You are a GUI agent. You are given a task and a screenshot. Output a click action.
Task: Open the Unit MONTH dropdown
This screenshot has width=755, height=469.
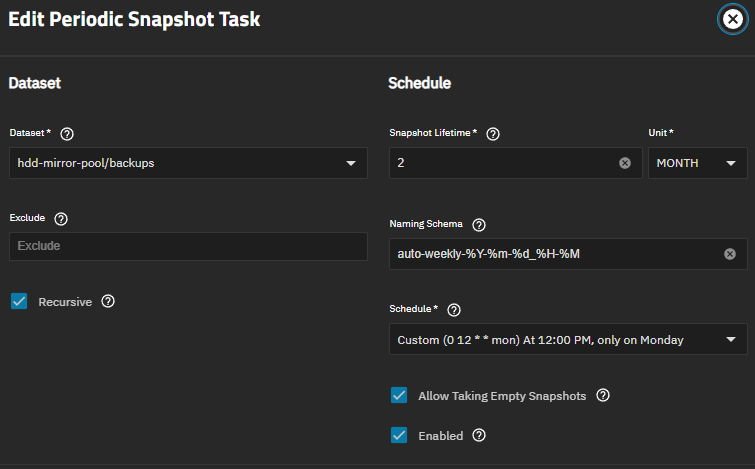click(x=698, y=163)
